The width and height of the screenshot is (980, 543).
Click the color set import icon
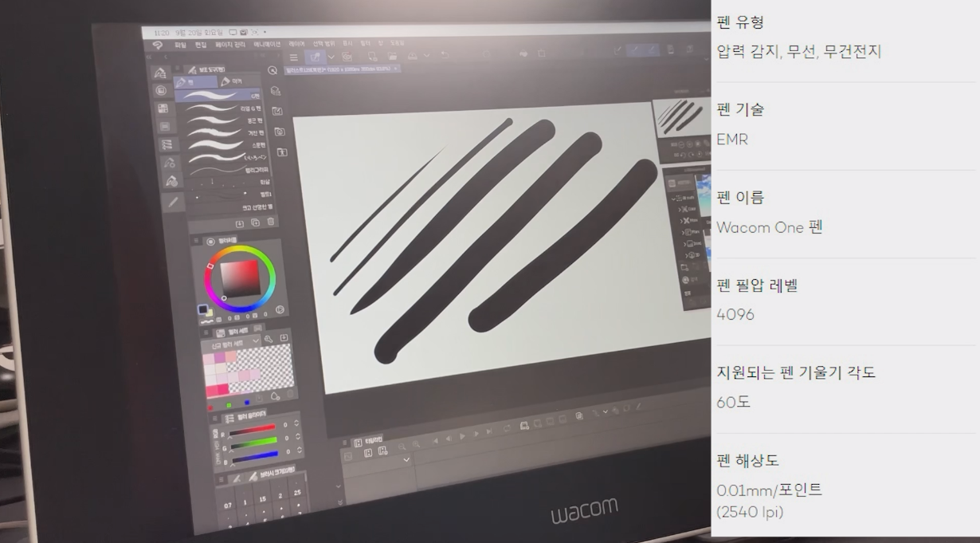point(284,339)
